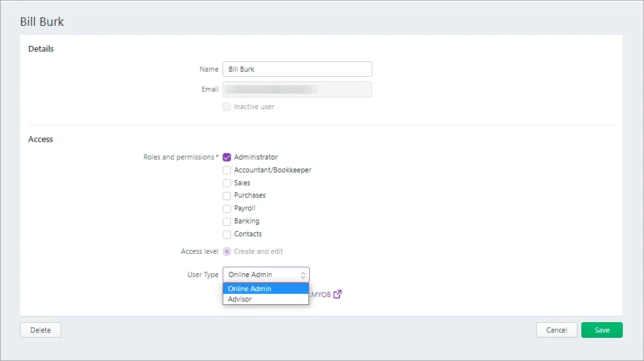Image resolution: width=644 pixels, height=361 pixels.
Task: Click the Roles and permissions label
Action: (x=181, y=157)
